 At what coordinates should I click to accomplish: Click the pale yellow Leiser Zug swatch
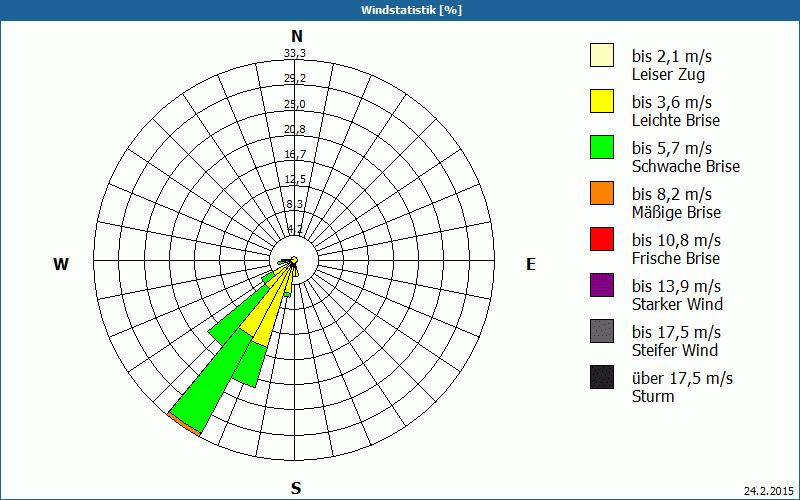click(x=602, y=55)
